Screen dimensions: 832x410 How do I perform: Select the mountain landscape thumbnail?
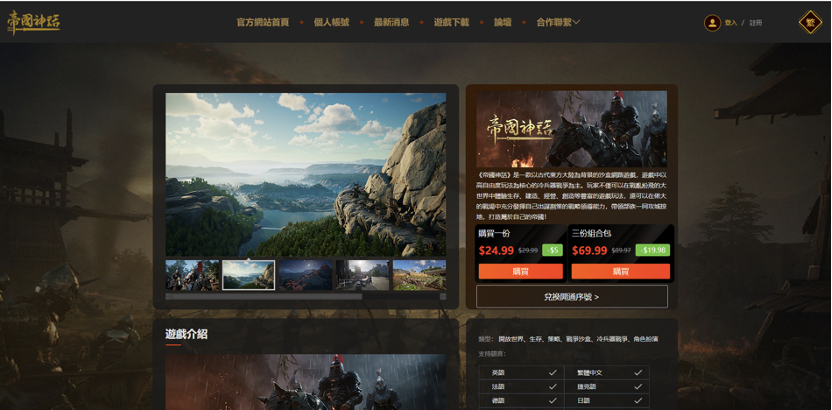248,275
